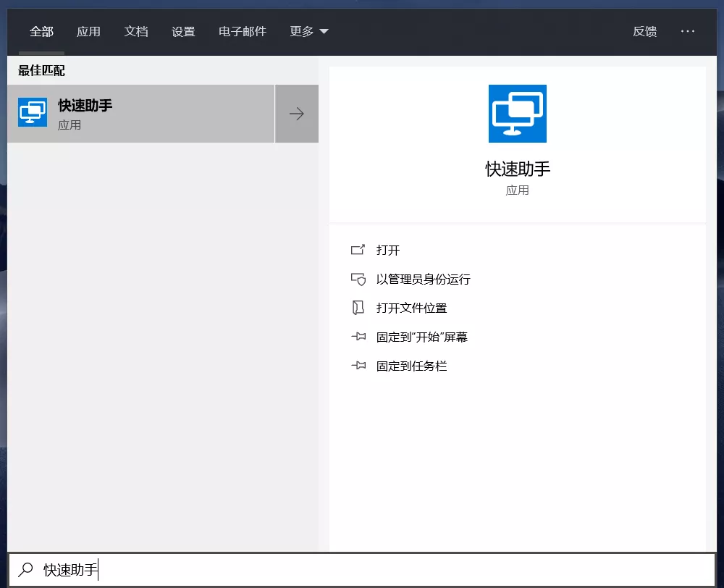The height and width of the screenshot is (588, 724).
Task: Expand the 更多 dropdown
Action: (x=309, y=31)
